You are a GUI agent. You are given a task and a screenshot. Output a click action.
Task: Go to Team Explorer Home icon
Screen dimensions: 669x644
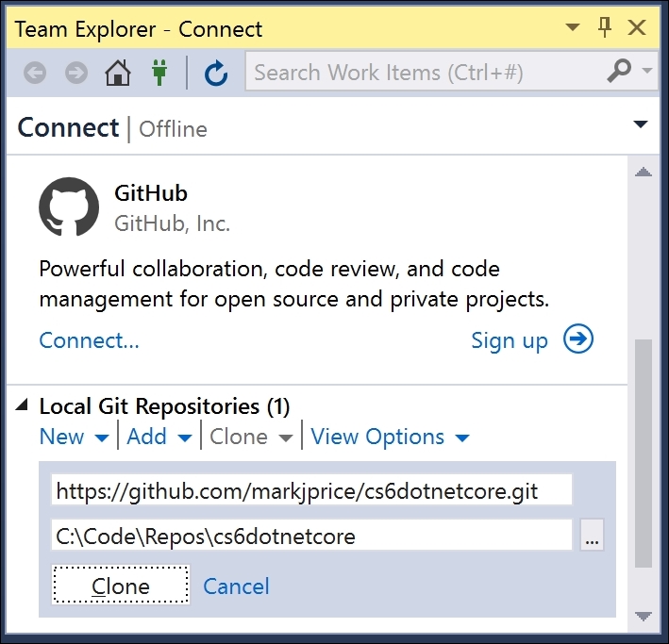point(118,73)
